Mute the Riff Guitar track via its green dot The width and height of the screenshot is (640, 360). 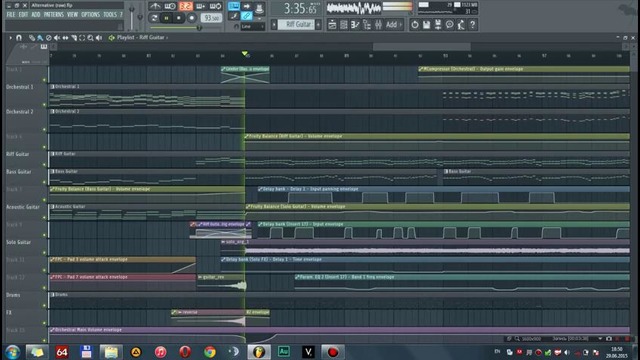[44, 164]
